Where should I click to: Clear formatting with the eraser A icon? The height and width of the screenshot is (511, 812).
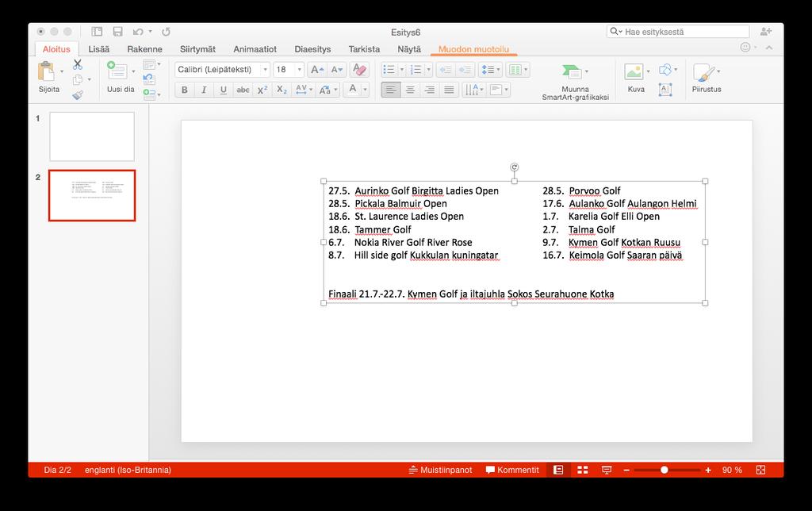359,70
